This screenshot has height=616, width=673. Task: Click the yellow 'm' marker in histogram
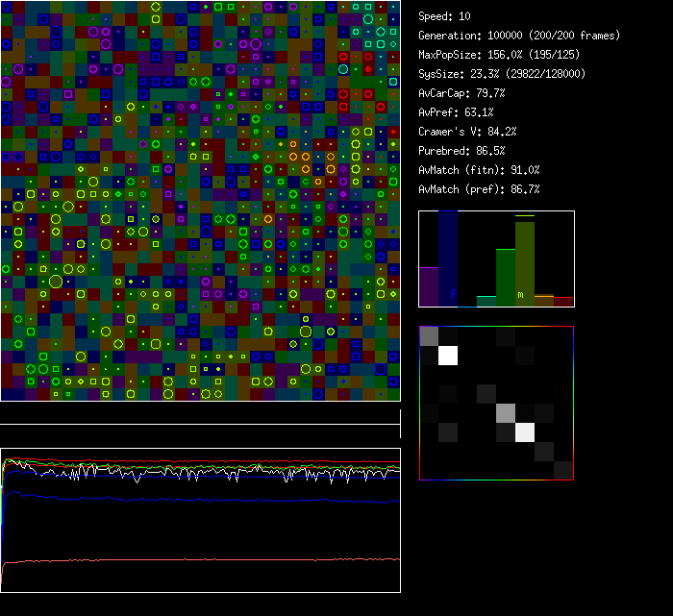click(520, 295)
